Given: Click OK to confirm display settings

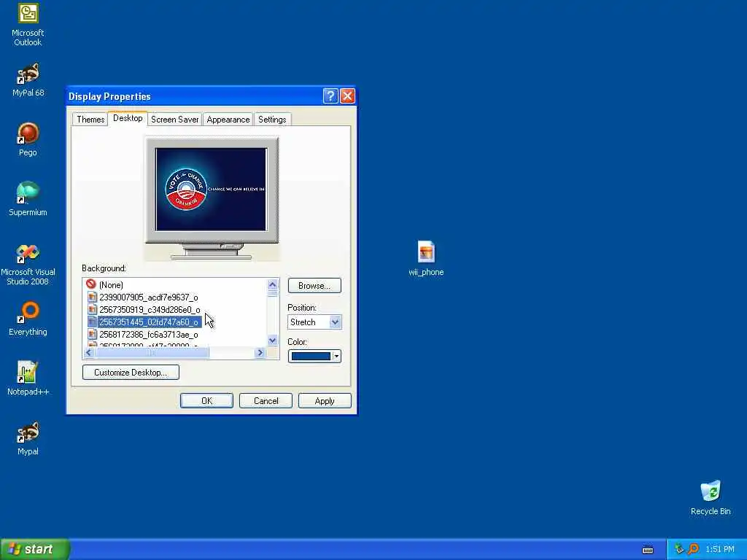Looking at the screenshot, I should tap(206, 401).
